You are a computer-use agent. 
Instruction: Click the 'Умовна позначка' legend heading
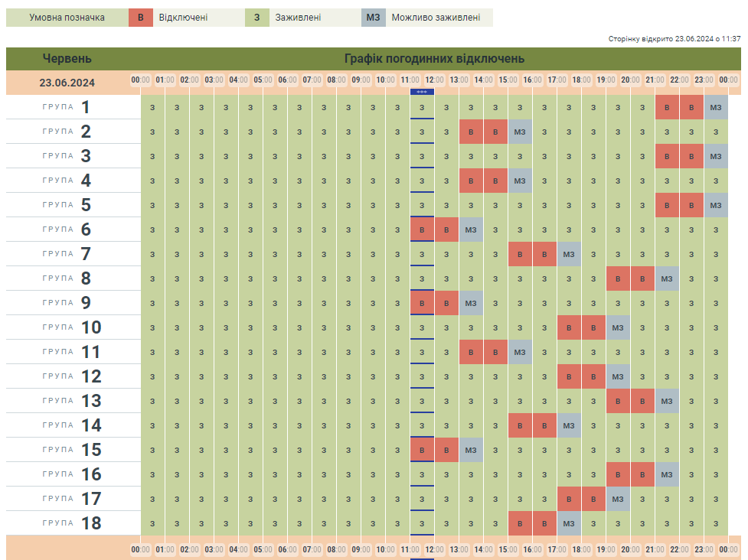[67, 18]
